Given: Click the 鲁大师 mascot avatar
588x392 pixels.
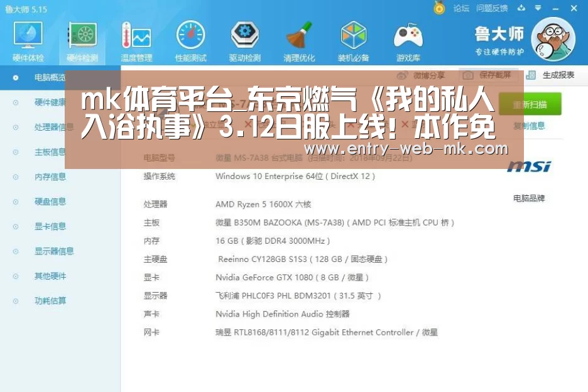Looking at the screenshot, I should [553, 39].
